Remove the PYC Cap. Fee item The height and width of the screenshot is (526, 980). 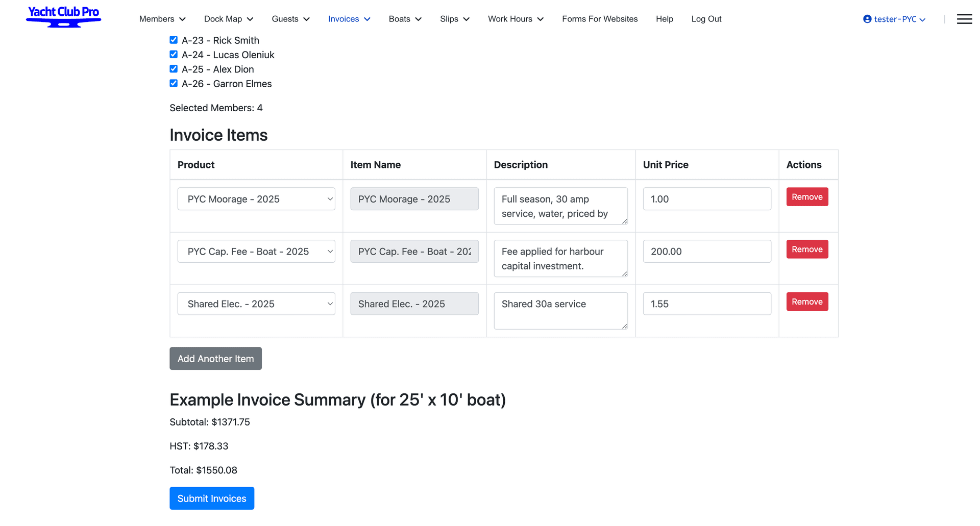click(x=807, y=249)
